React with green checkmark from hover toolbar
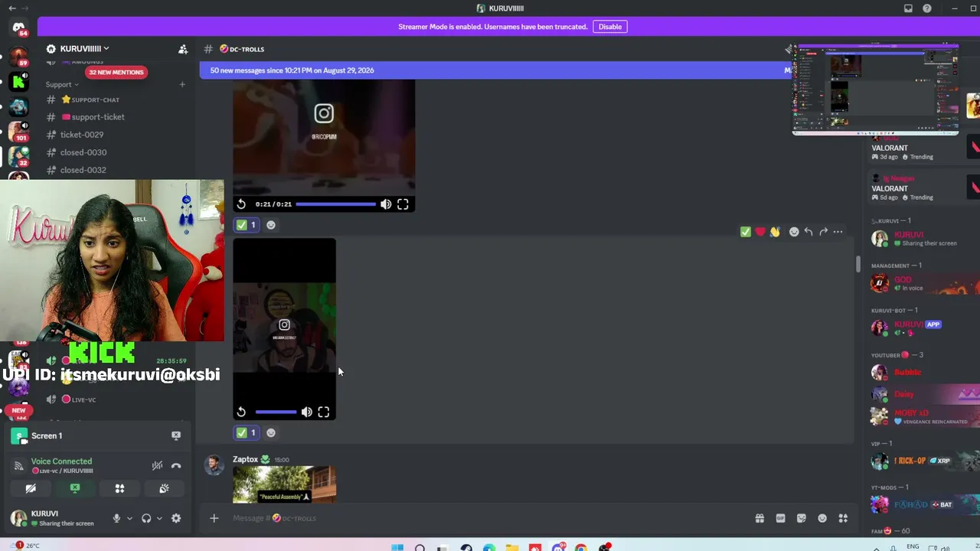The image size is (980, 551). tap(746, 232)
